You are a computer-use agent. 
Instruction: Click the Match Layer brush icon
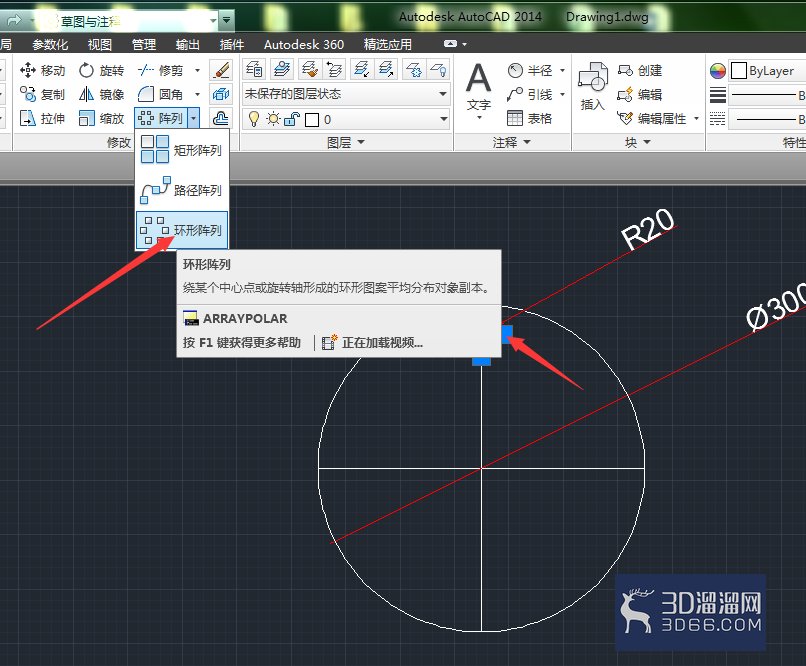(308, 69)
